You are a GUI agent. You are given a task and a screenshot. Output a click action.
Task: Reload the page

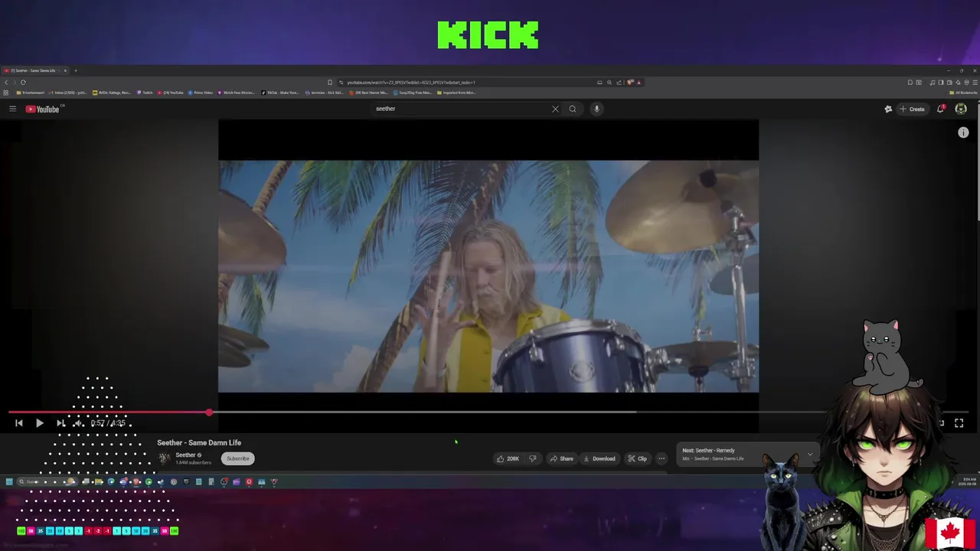coord(23,82)
